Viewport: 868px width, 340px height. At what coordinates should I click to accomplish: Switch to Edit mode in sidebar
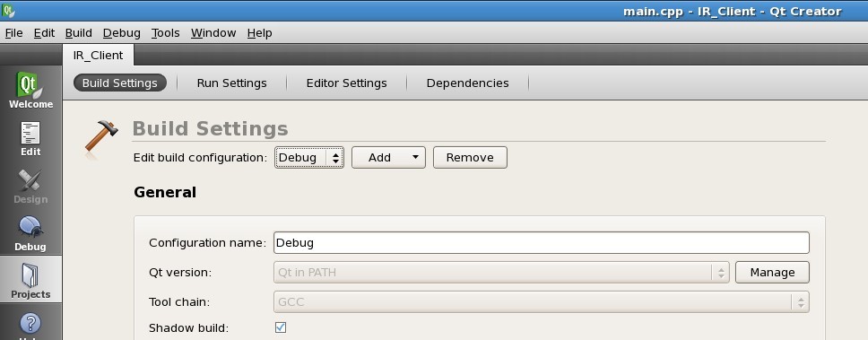(x=30, y=133)
